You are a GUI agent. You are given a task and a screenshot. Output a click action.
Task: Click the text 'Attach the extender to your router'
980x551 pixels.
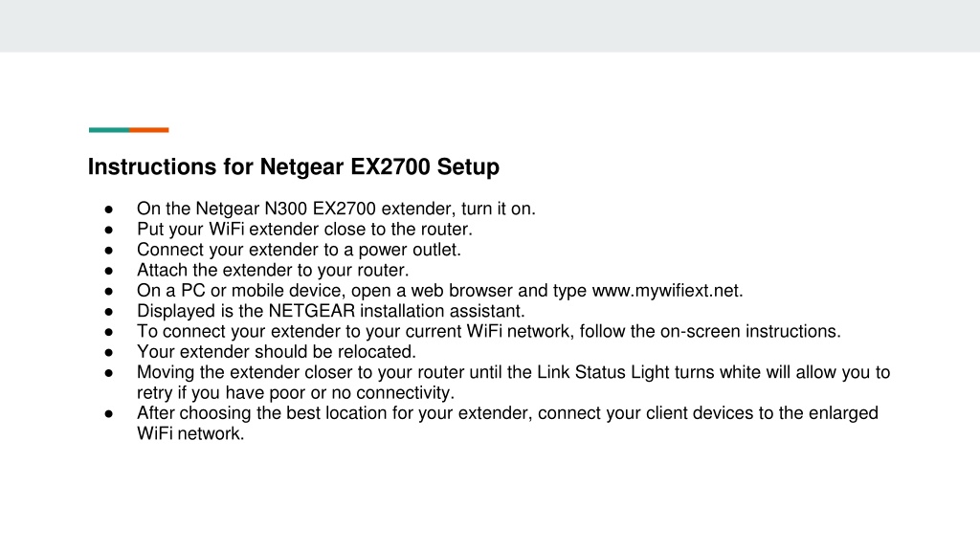point(273,270)
